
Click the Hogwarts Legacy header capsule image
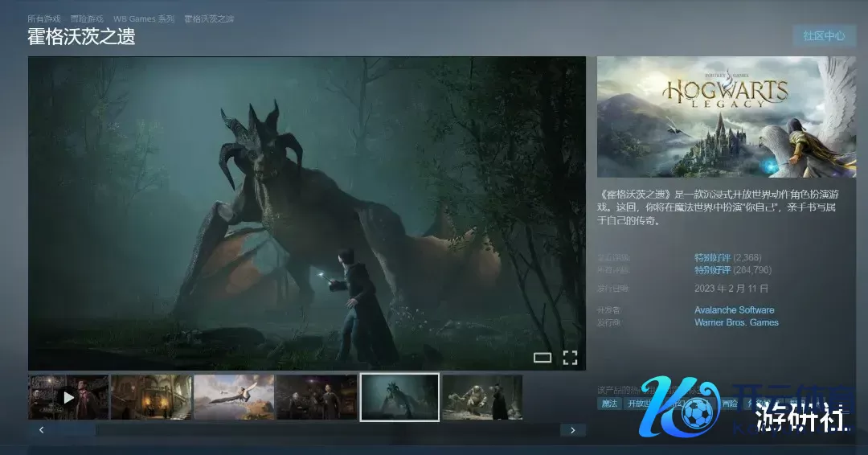coord(727,117)
